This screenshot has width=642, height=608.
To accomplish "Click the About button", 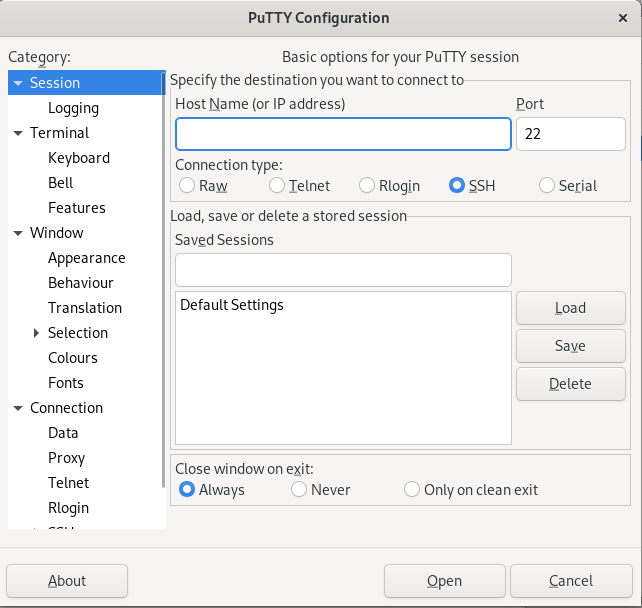I will [x=67, y=581].
